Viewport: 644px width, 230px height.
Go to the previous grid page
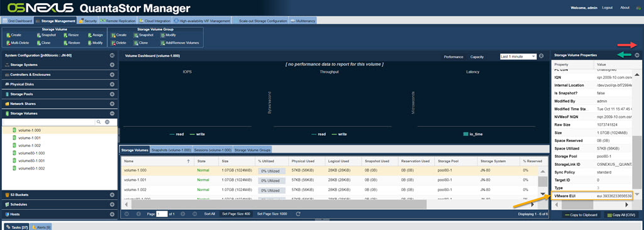coord(138,214)
